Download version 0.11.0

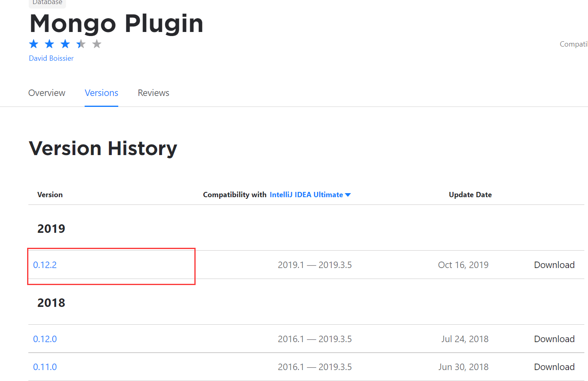(554, 366)
